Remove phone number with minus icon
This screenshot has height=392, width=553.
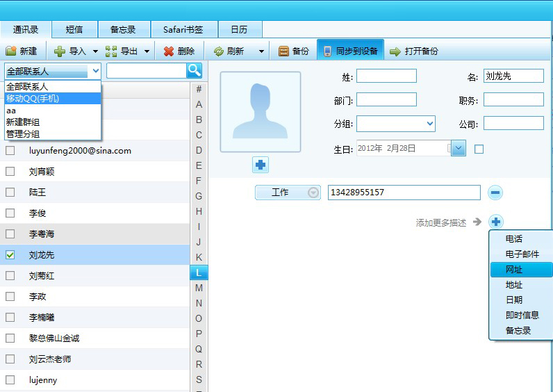click(x=495, y=193)
